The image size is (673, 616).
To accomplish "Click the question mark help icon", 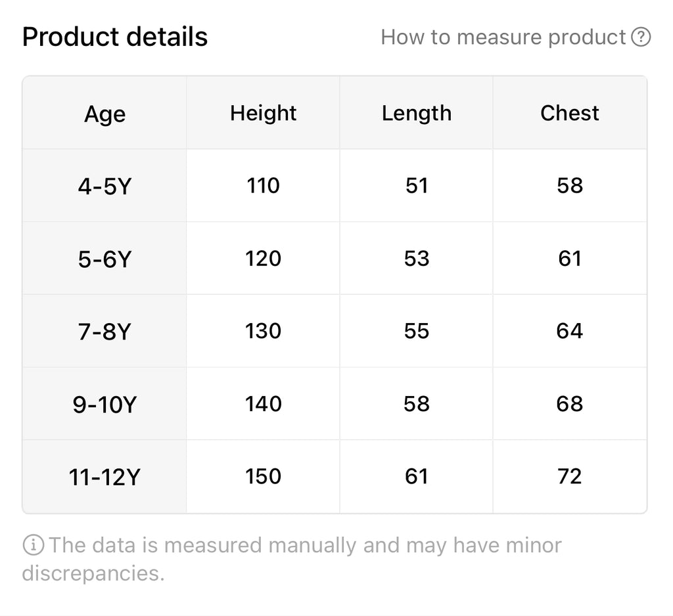I will 641,37.
